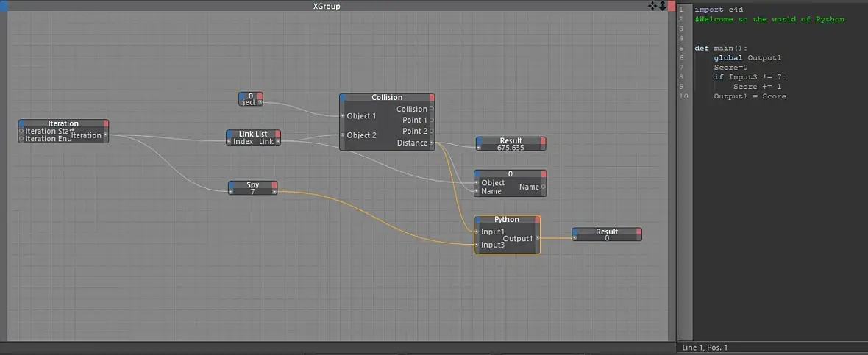Click blue input corner of Spy node
Viewport: 868px width, 355px height.
[x=232, y=184]
